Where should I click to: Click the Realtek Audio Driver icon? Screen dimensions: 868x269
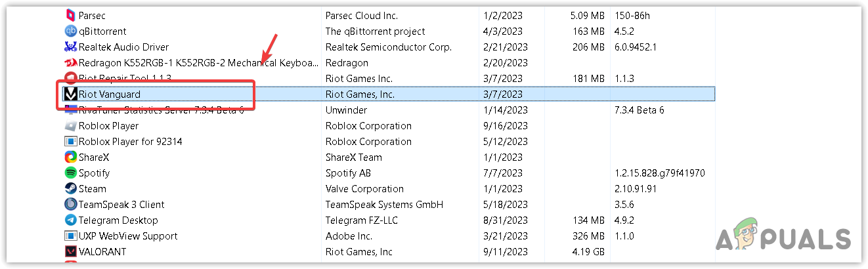pyautogui.click(x=70, y=47)
